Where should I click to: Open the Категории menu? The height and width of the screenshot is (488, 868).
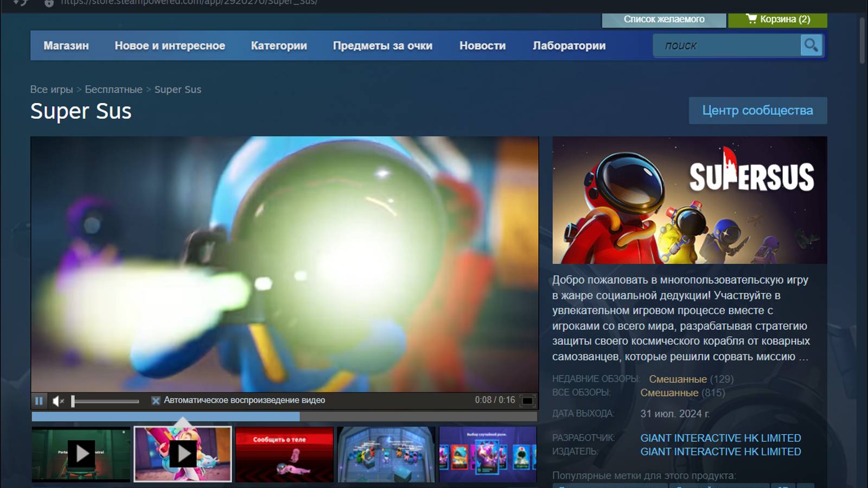[x=279, y=46]
